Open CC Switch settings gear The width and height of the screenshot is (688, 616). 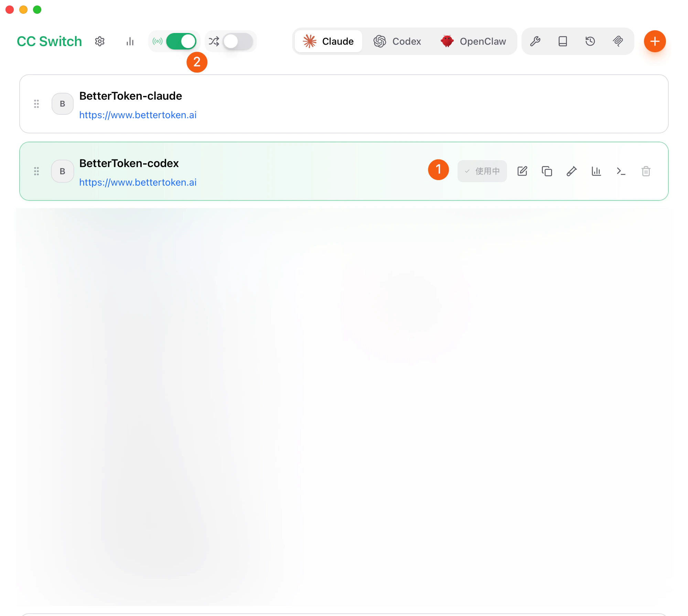click(100, 41)
